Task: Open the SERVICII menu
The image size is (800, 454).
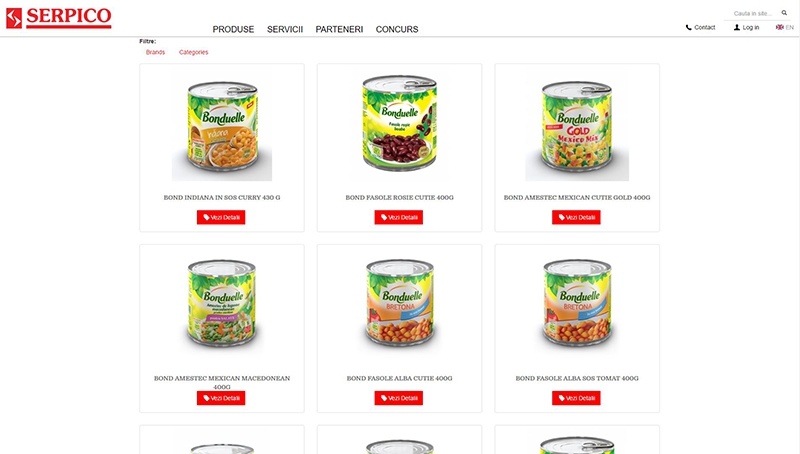Action: tap(285, 30)
